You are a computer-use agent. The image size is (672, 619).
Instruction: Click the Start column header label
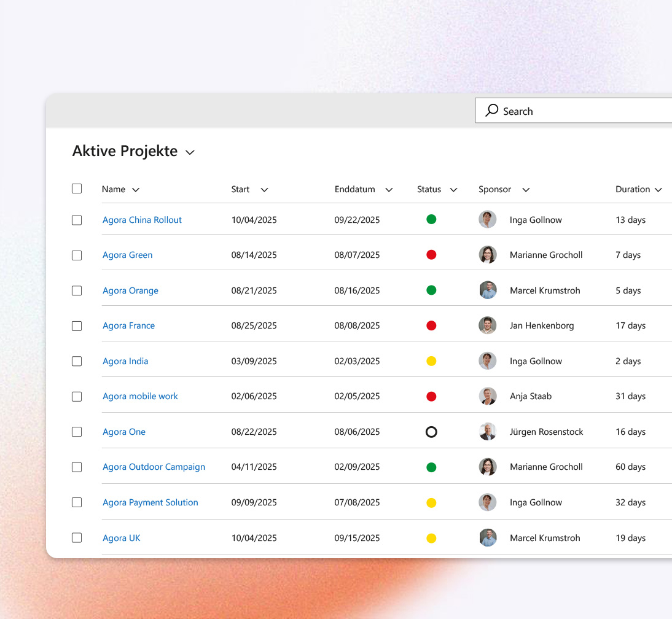pos(240,189)
